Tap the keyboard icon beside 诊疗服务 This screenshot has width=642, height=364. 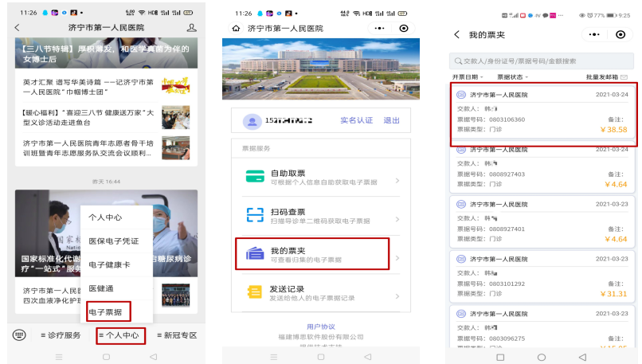point(19,335)
